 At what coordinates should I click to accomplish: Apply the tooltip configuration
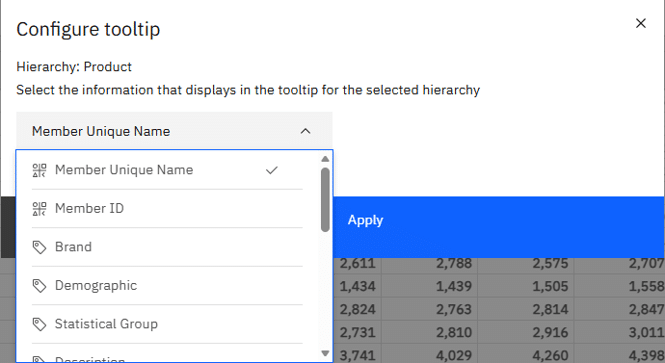click(x=499, y=227)
